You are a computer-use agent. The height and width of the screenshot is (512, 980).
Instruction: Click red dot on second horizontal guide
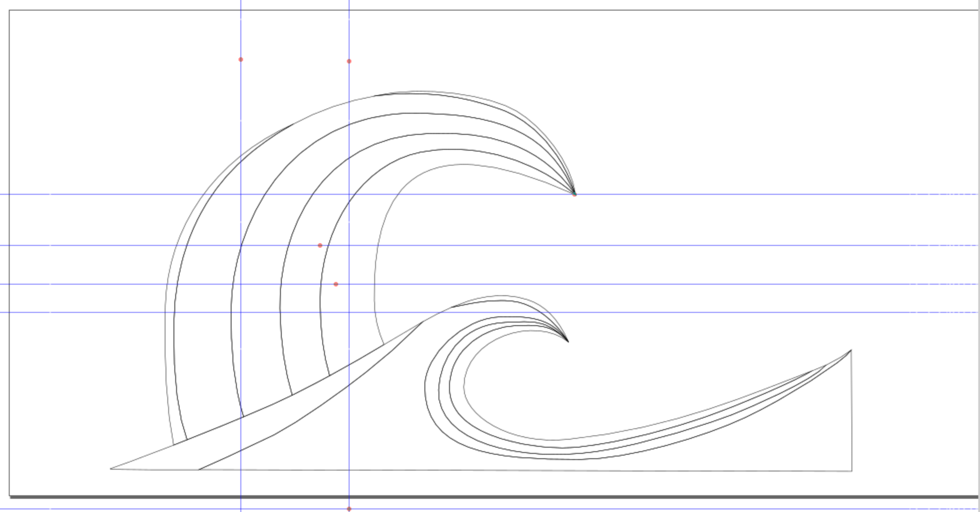[x=320, y=245]
